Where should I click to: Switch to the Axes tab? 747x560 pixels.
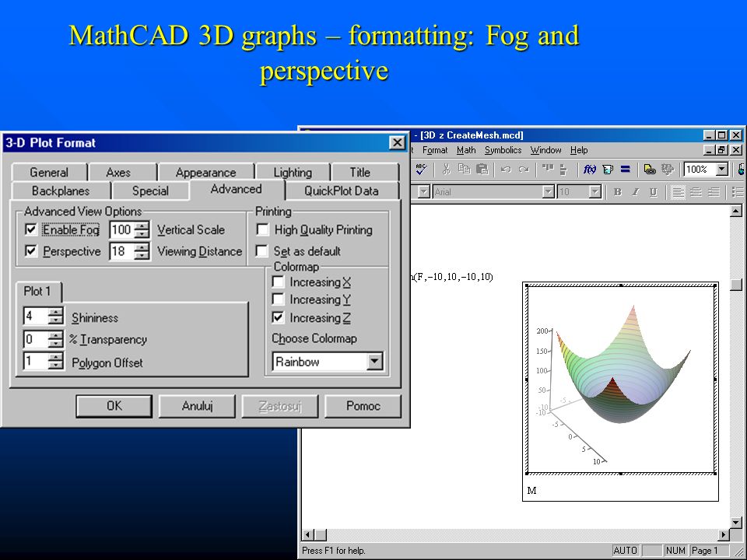[118, 173]
